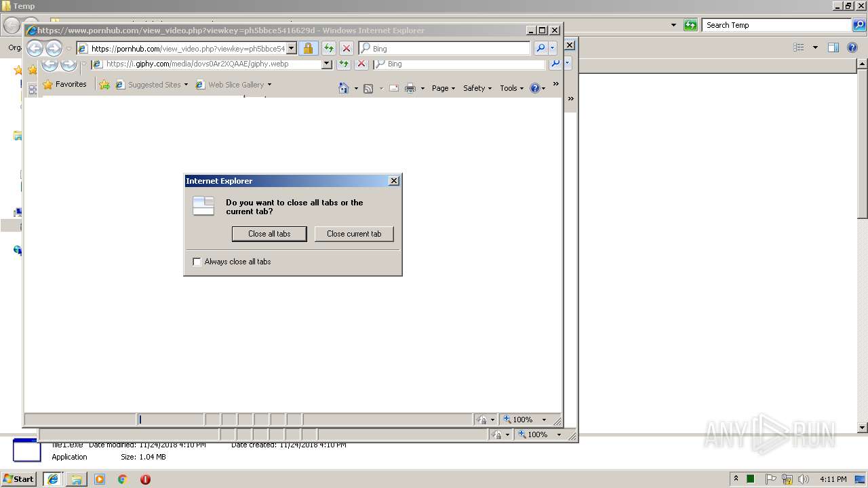Click the network tray icon
The width and height of the screenshot is (868, 488).
[x=787, y=479]
